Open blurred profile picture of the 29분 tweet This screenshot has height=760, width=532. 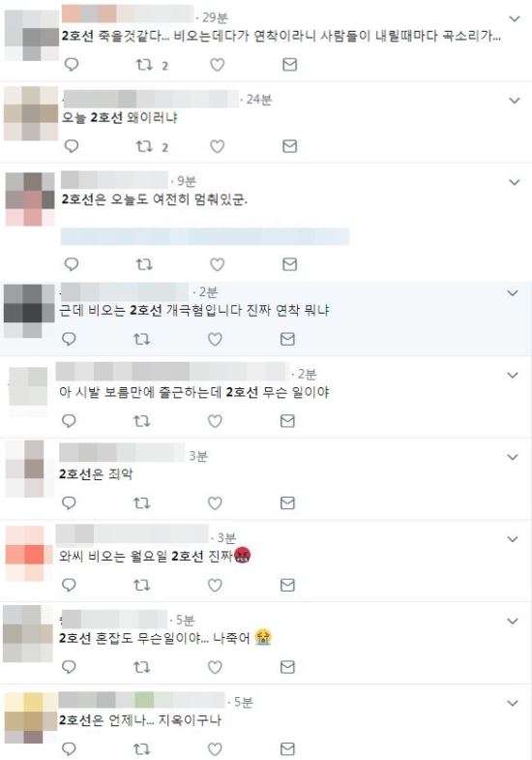coord(32,36)
